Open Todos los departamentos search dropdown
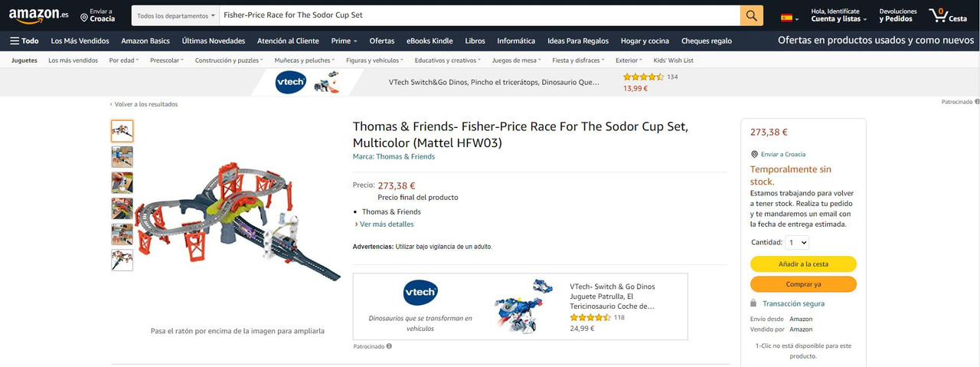980x367 pixels. [175, 15]
